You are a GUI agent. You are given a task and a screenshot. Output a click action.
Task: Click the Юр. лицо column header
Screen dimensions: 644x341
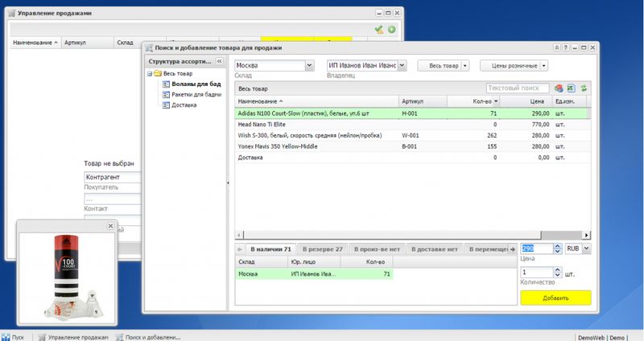click(x=314, y=262)
